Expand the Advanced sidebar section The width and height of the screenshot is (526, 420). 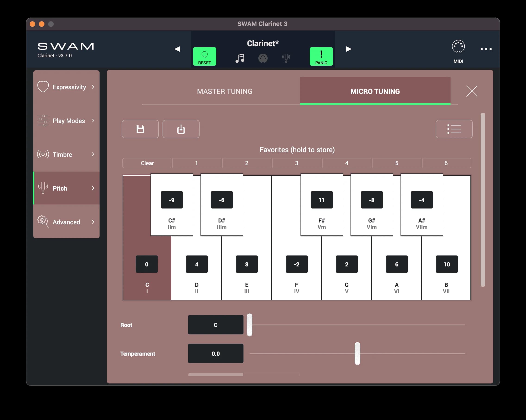tap(66, 222)
